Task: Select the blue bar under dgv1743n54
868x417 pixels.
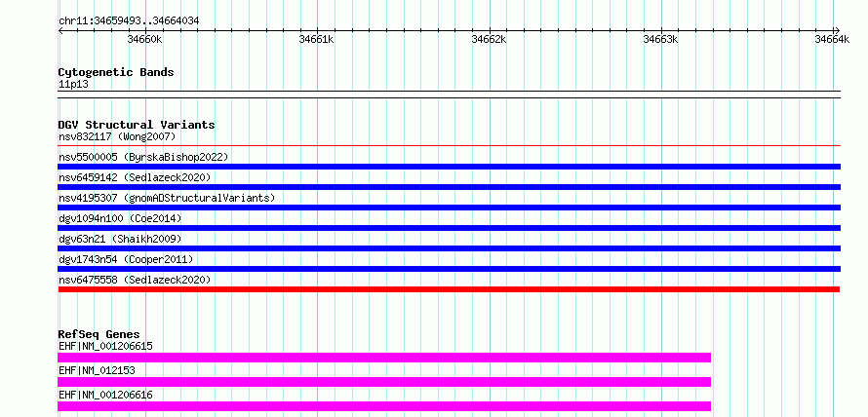Action: (x=450, y=269)
